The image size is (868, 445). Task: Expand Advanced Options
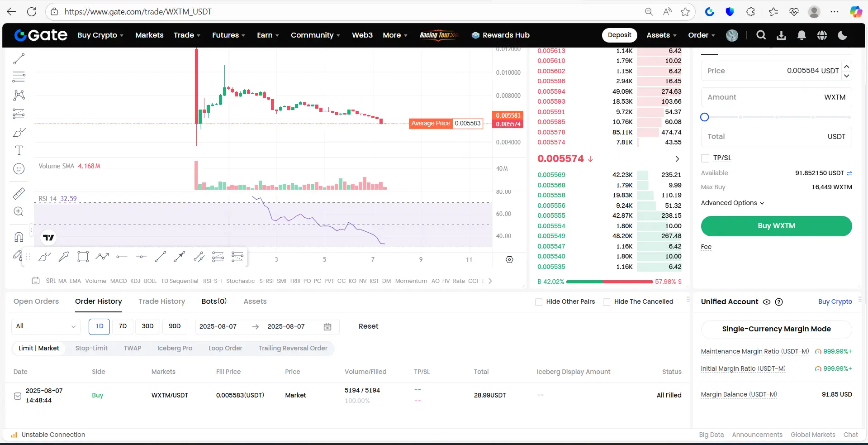[x=732, y=203]
